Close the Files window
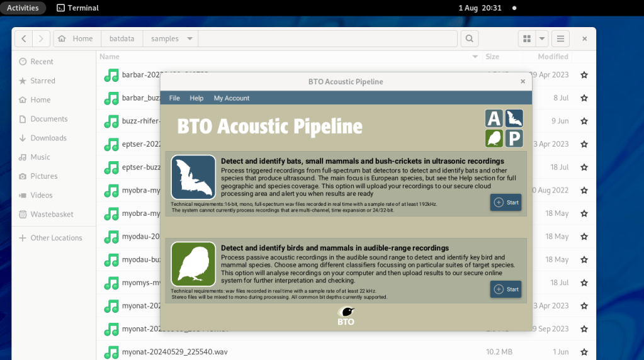Screen dimensions: 644x360 coord(584,38)
